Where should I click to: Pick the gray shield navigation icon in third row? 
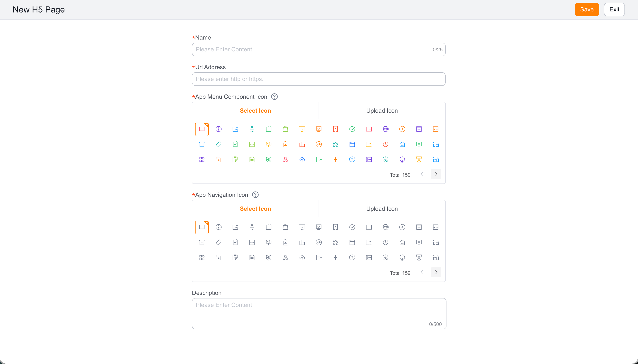[x=268, y=257]
